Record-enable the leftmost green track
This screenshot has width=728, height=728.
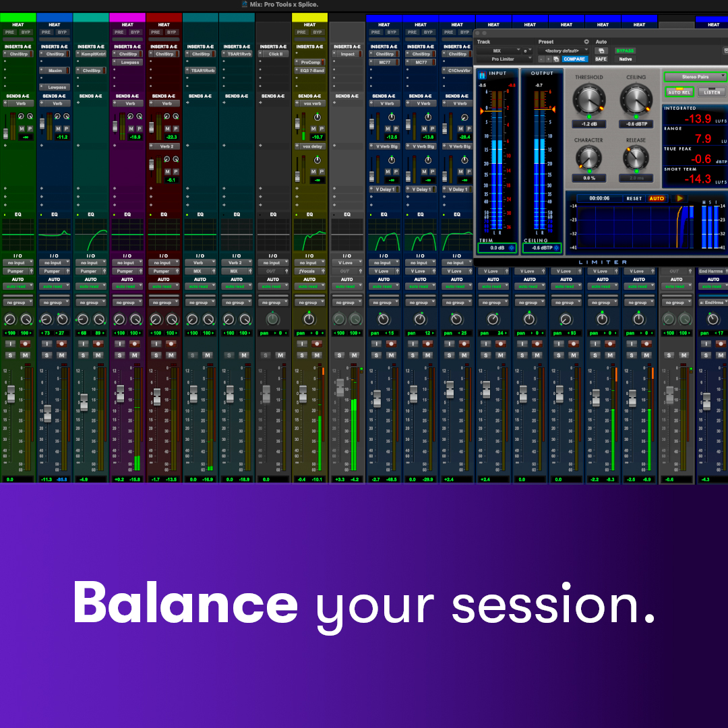click(x=25, y=344)
